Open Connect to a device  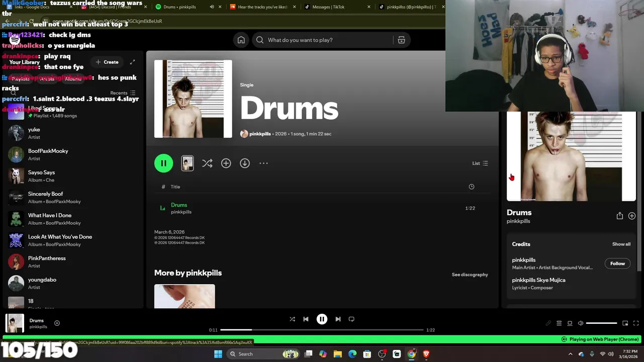click(x=570, y=323)
